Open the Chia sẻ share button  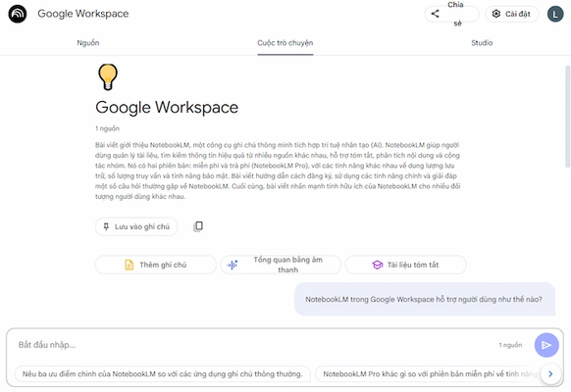pyautogui.click(x=451, y=14)
